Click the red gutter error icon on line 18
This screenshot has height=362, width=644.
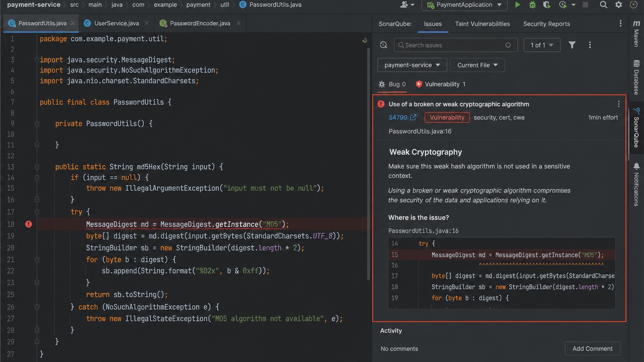point(29,224)
